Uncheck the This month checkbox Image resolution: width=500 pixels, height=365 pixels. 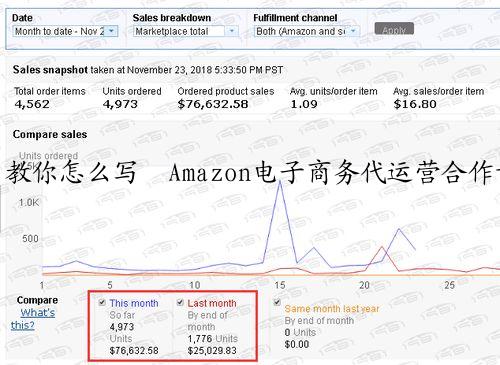tap(102, 303)
